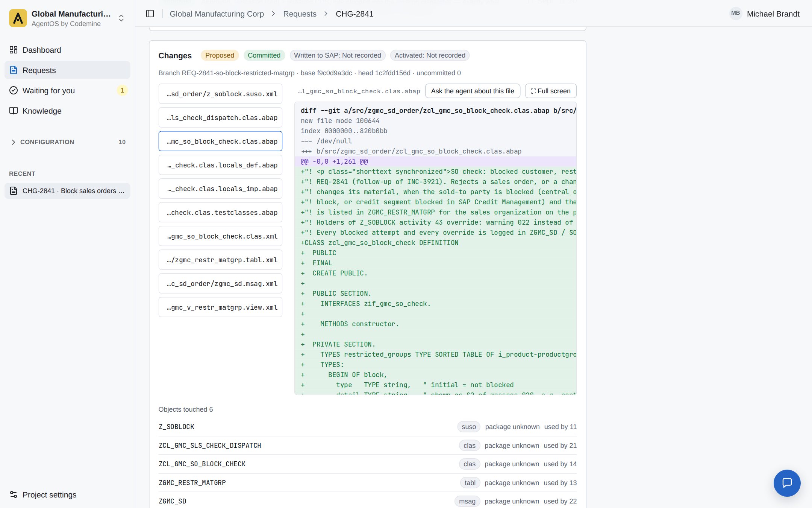
Task: Click the document icon beside recent CHG-2841
Action: coord(14,191)
